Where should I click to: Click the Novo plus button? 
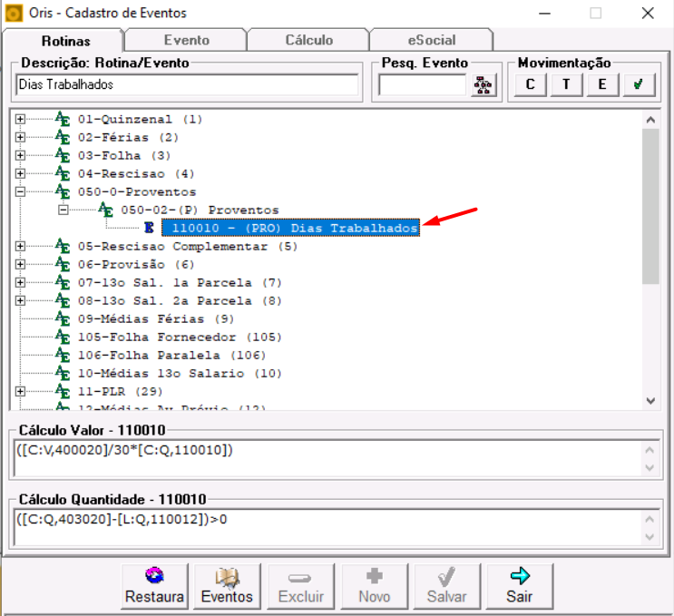point(375,586)
